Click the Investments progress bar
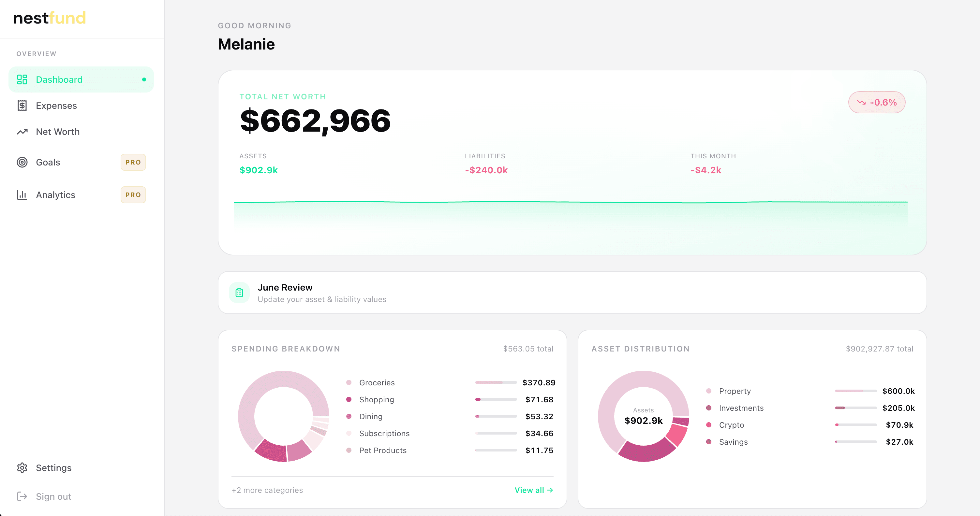The height and width of the screenshot is (516, 980). tap(855, 408)
